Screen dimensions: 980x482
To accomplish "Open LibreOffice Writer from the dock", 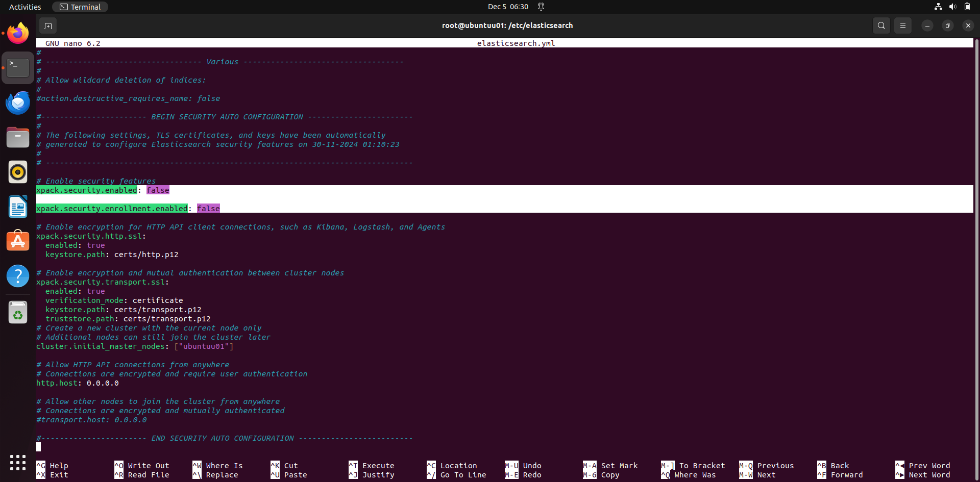I will tap(18, 207).
